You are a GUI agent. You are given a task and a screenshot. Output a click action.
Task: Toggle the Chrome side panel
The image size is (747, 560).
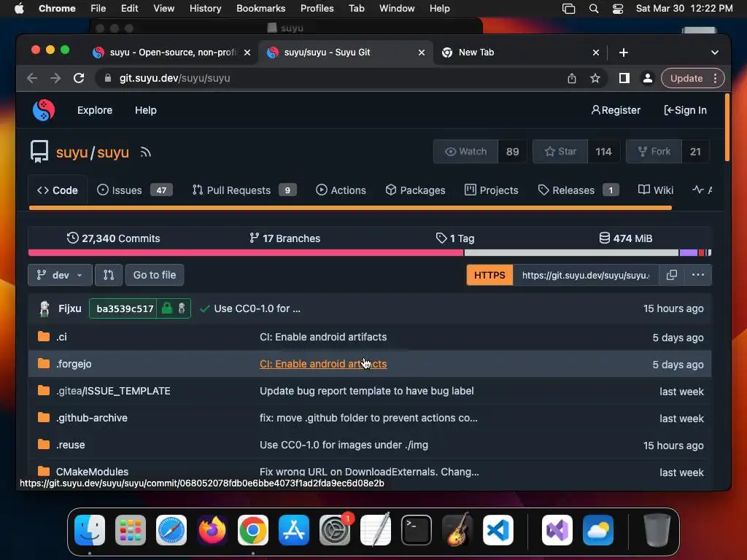tap(624, 78)
